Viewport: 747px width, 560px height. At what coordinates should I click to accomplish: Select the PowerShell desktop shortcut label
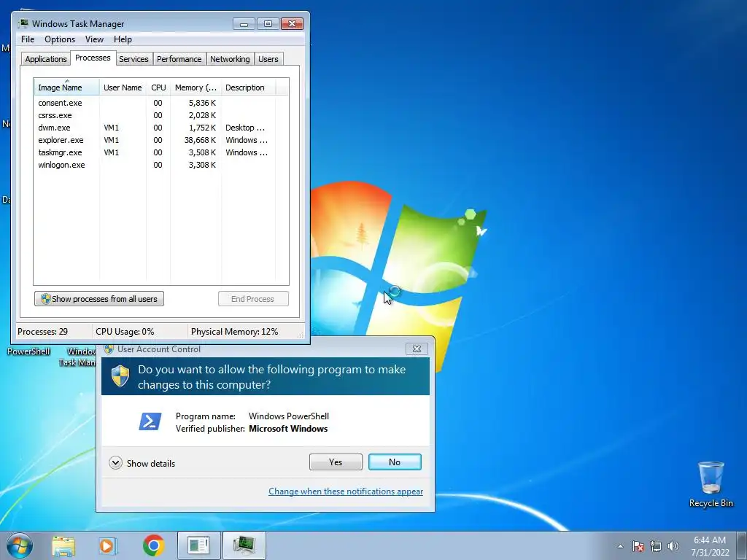(x=28, y=351)
